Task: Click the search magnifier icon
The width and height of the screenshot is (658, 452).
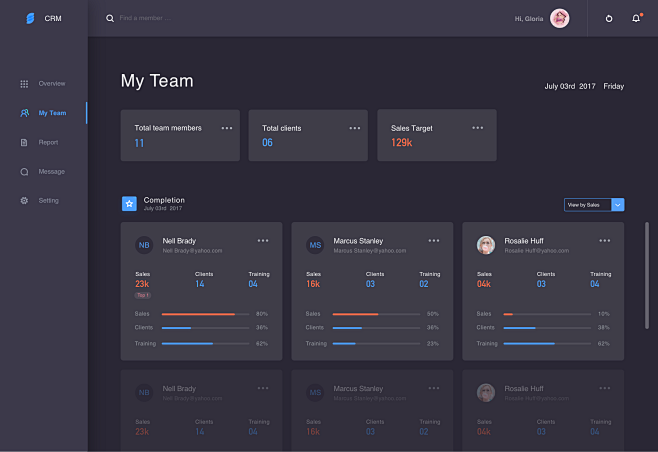Action: [x=110, y=18]
